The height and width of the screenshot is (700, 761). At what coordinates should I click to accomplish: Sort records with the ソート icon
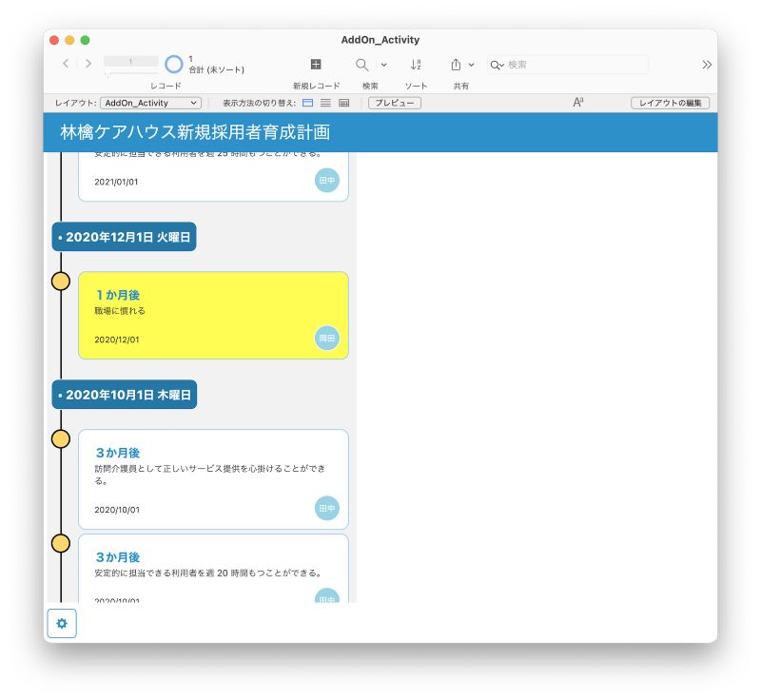coord(416,65)
